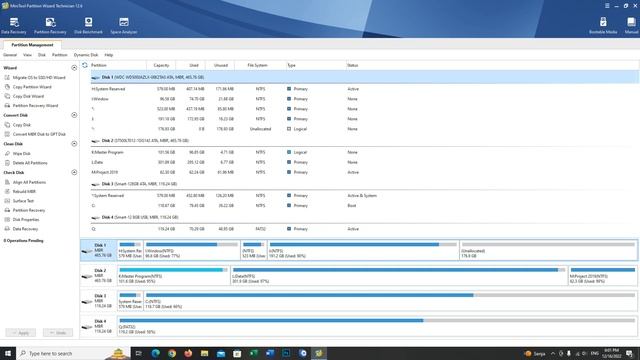Choose Wipe Disk in the sidebar

pos(18,153)
